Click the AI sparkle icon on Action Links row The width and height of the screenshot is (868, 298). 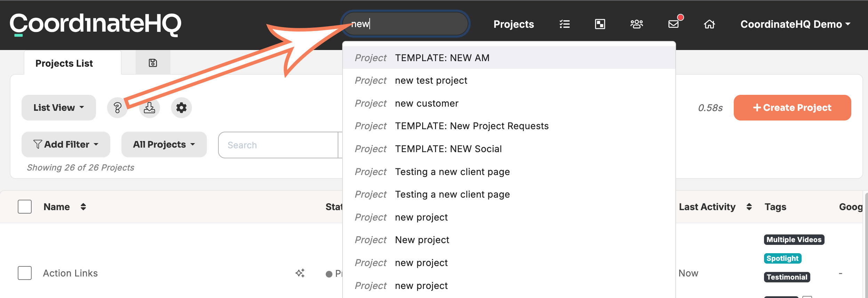click(300, 273)
